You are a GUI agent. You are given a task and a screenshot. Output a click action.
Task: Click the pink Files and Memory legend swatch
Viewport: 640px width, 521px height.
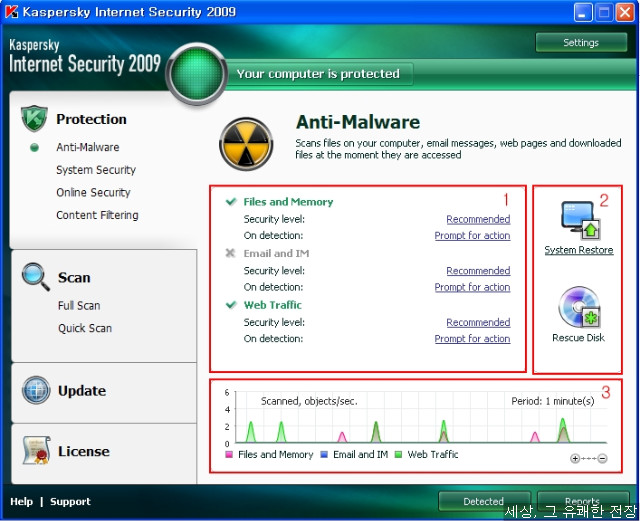coord(229,454)
